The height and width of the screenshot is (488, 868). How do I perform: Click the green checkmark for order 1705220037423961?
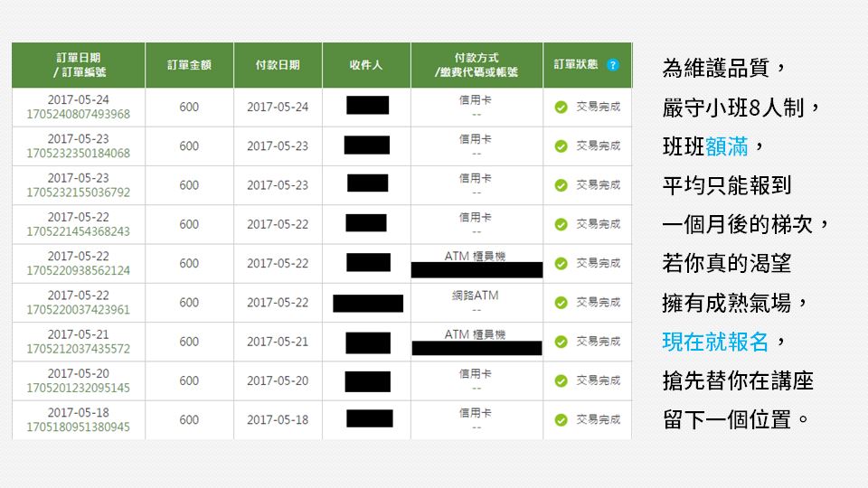tap(561, 303)
